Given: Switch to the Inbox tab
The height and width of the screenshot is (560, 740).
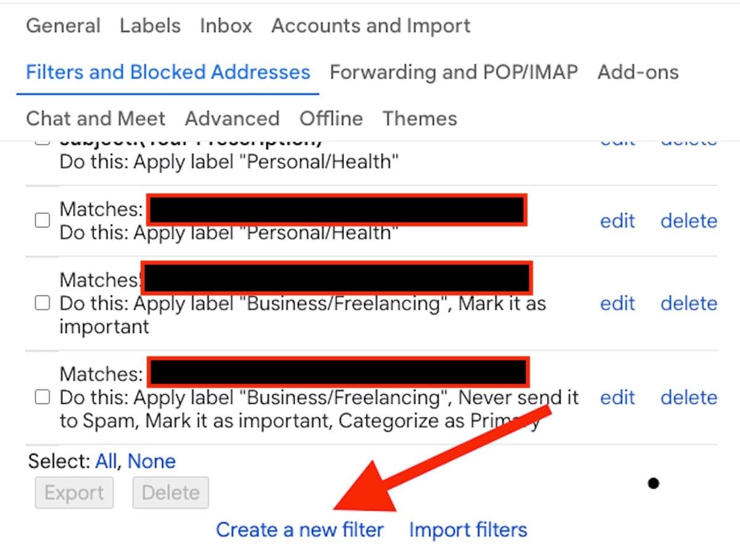Looking at the screenshot, I should click(226, 25).
